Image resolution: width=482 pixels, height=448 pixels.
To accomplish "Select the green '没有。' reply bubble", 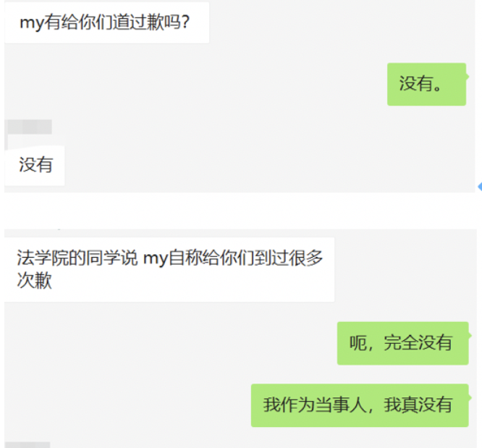I will (x=427, y=84).
